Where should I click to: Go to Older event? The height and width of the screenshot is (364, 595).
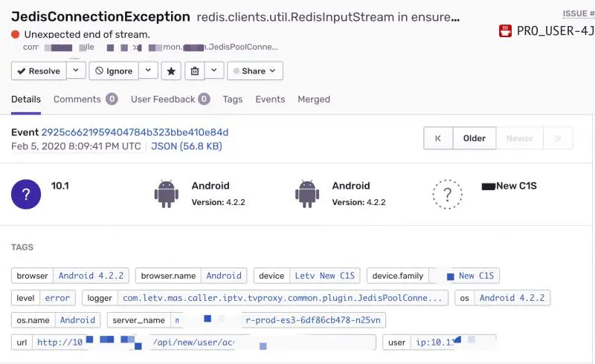[475, 138]
